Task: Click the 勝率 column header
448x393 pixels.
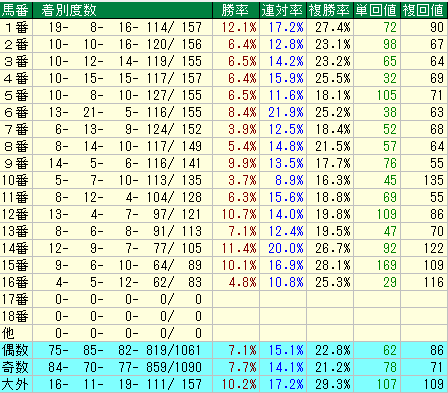Action: [x=235, y=10]
